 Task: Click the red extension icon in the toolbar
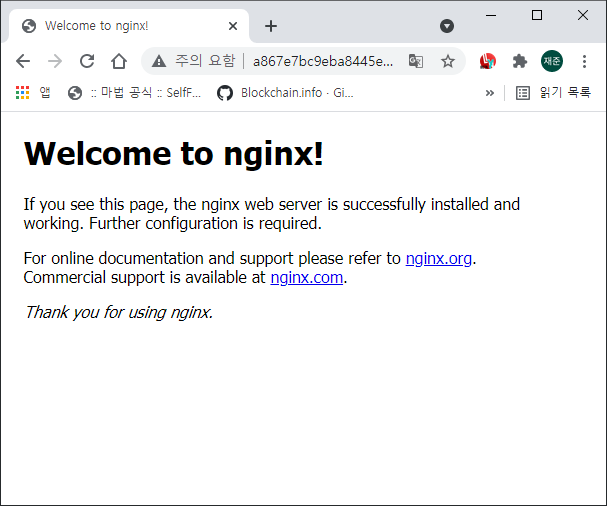click(x=487, y=61)
